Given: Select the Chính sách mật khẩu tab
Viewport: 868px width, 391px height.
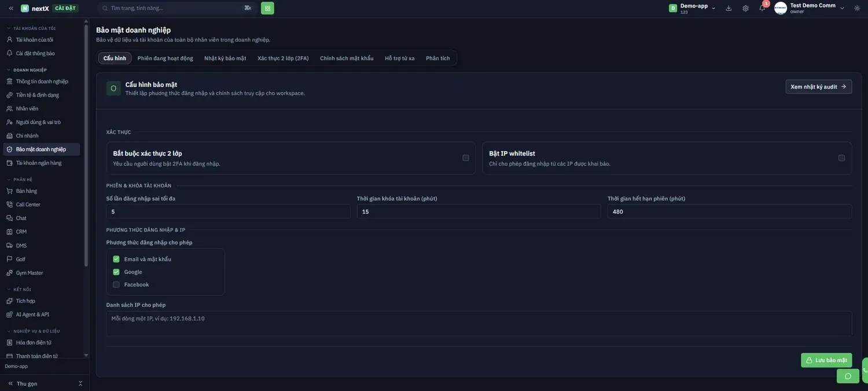Looking at the screenshot, I should (347, 58).
